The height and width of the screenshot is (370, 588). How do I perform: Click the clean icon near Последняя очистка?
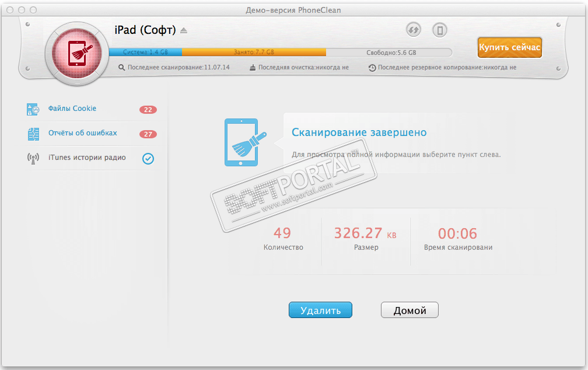[253, 68]
